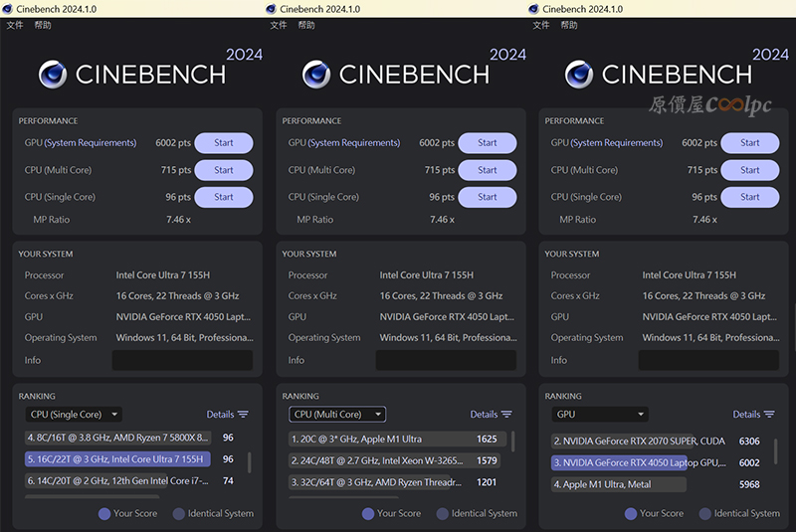The image size is (796, 532).
Task: Select the Apple M1 Ultra, Metal ranking row
Action: [657, 484]
